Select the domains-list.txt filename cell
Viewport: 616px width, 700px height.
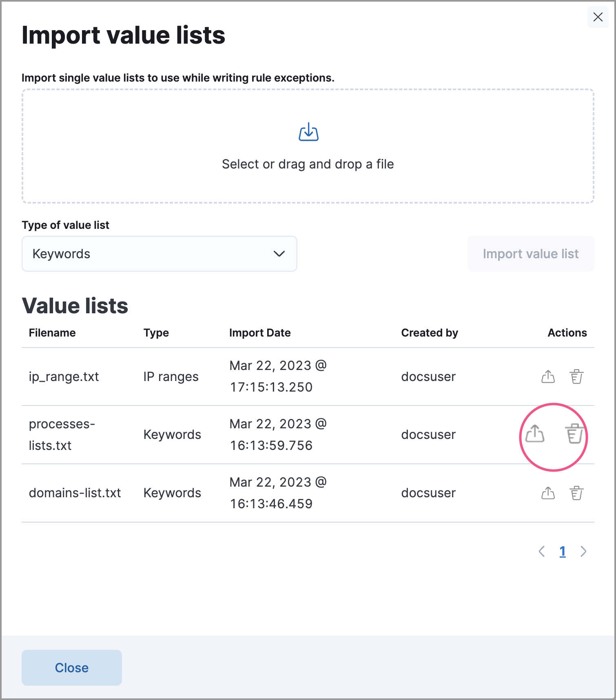pos(75,493)
